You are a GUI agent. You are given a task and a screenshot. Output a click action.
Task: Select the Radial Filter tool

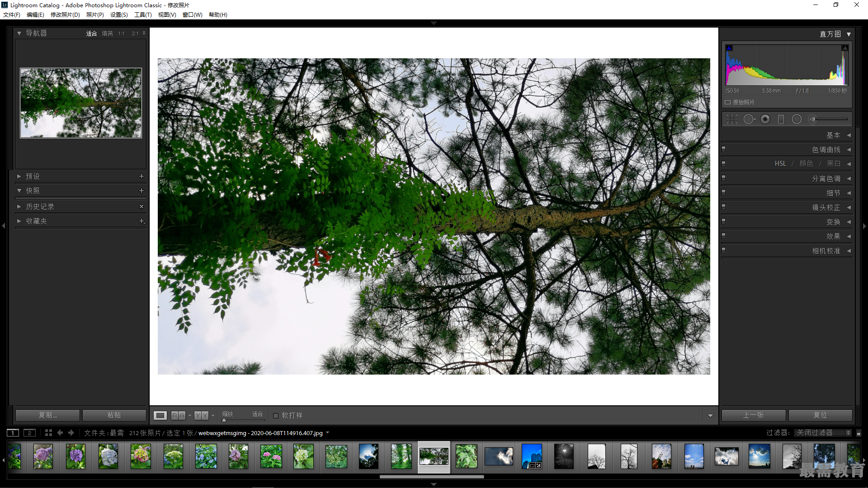(x=797, y=119)
